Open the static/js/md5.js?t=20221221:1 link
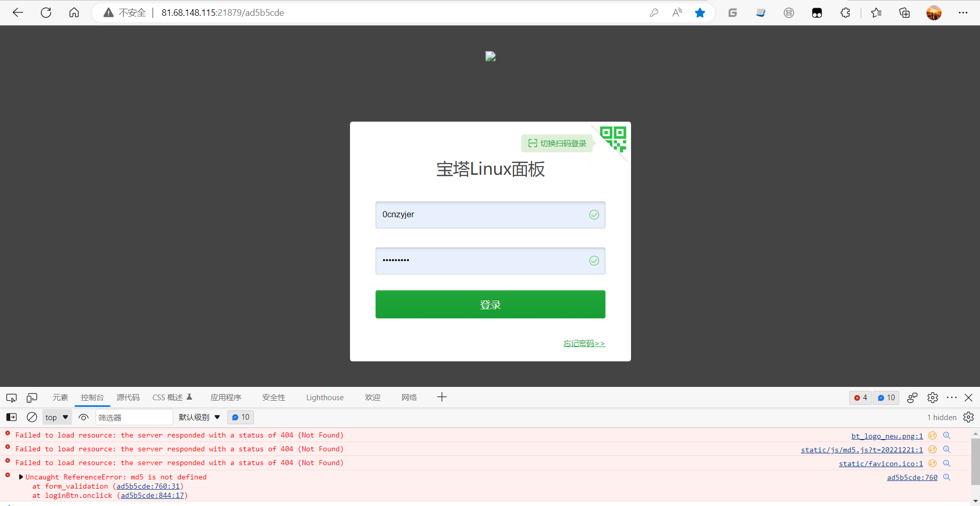 [x=862, y=450]
